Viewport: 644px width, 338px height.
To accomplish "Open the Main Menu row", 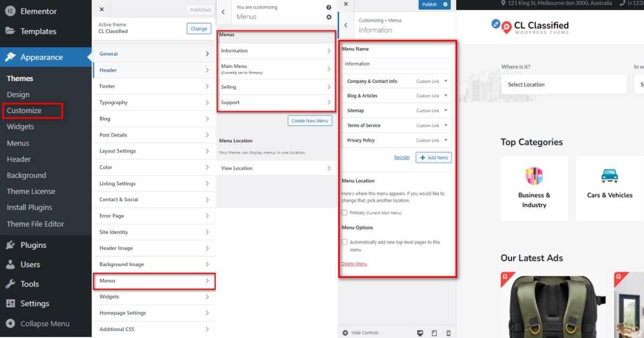I will tap(276, 69).
